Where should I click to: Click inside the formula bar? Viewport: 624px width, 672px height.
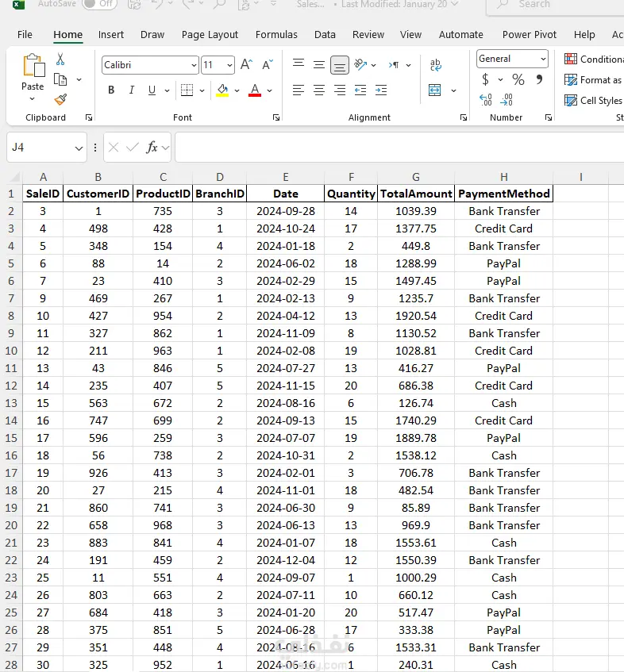tap(399, 148)
